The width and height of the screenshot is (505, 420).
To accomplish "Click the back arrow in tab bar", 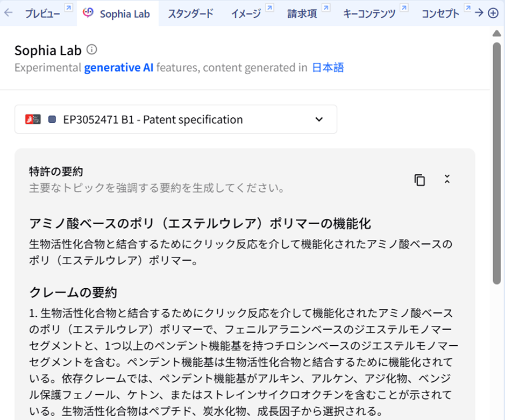I will (x=8, y=13).
